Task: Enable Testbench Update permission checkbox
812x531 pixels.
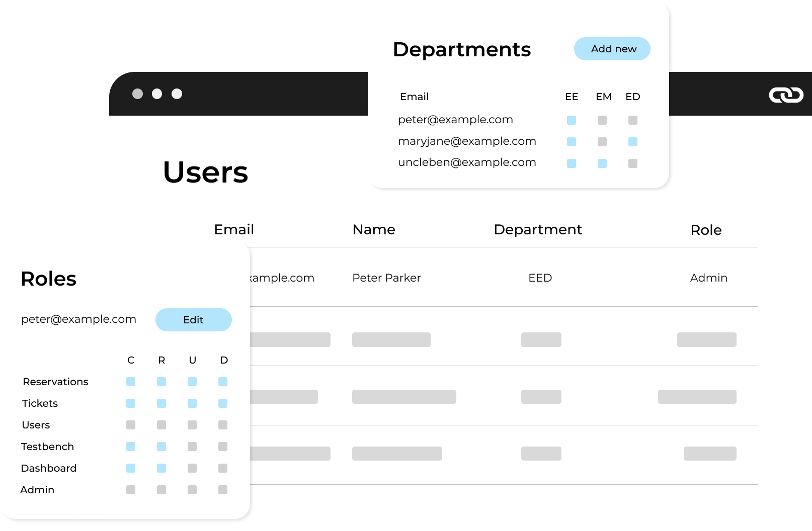Action: point(192,447)
